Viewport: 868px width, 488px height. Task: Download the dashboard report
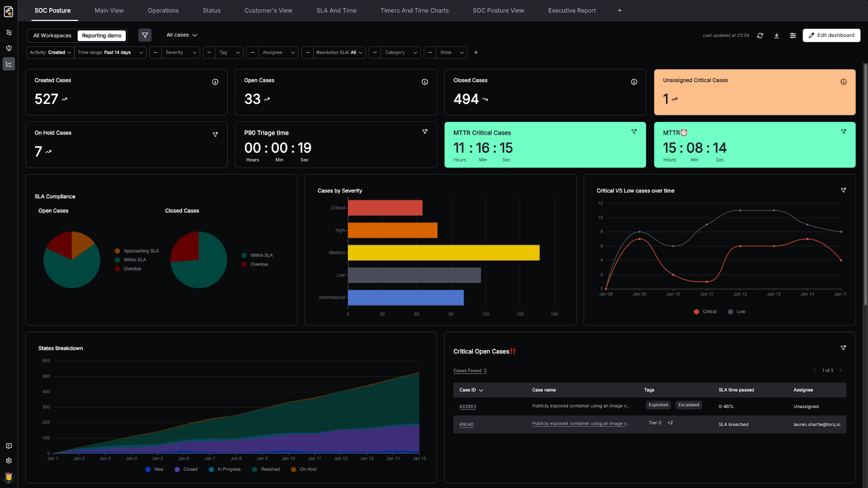(x=776, y=36)
